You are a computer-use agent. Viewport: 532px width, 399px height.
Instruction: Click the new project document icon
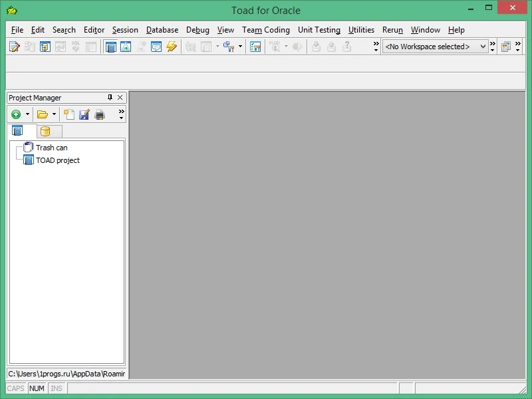pyautogui.click(x=69, y=114)
